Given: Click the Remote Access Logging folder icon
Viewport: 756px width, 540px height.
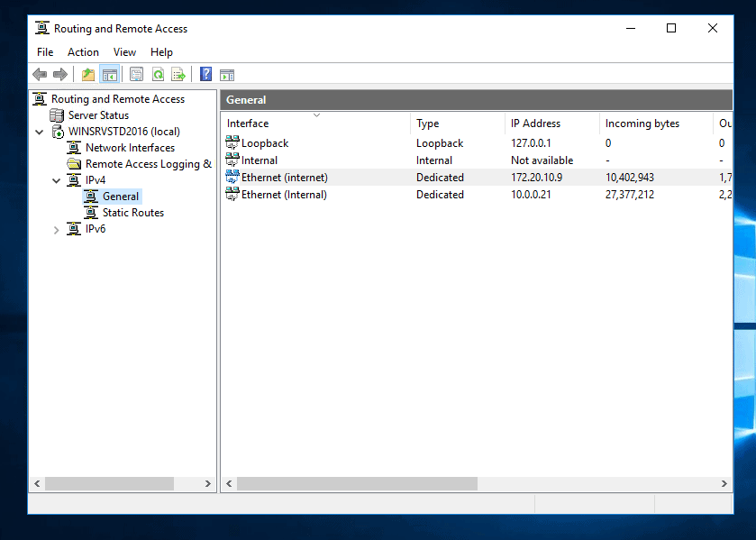Looking at the screenshot, I should click(x=74, y=164).
